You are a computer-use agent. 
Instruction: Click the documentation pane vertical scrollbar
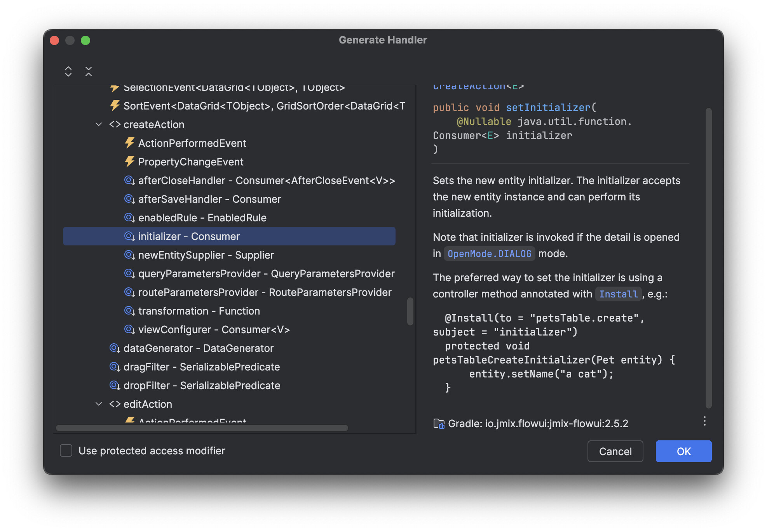pos(708,258)
